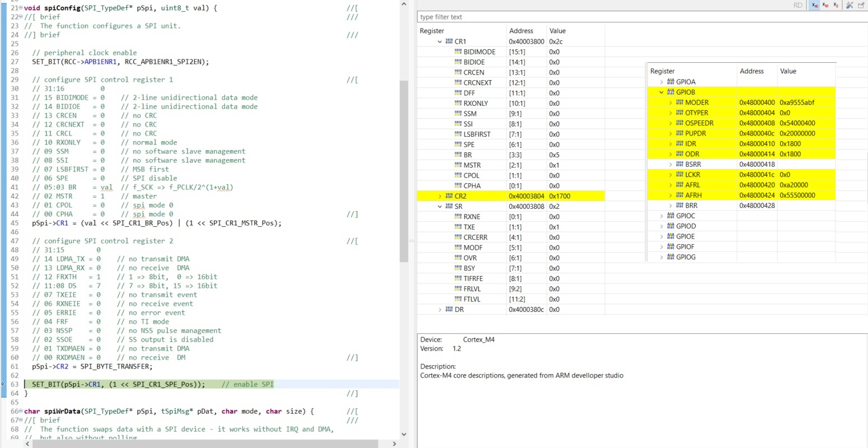Click Register column header in SPI table
Screen dimensions: 868x448
(x=432, y=31)
